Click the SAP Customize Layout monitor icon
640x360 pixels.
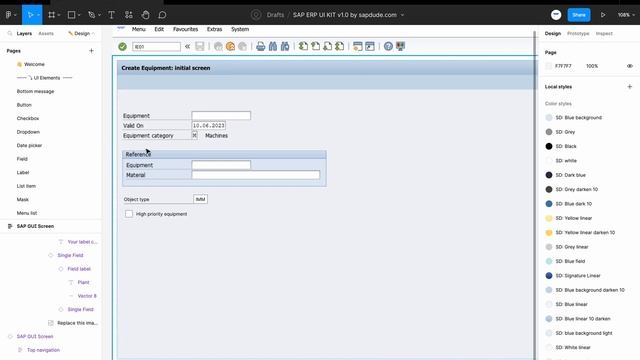pos(400,47)
